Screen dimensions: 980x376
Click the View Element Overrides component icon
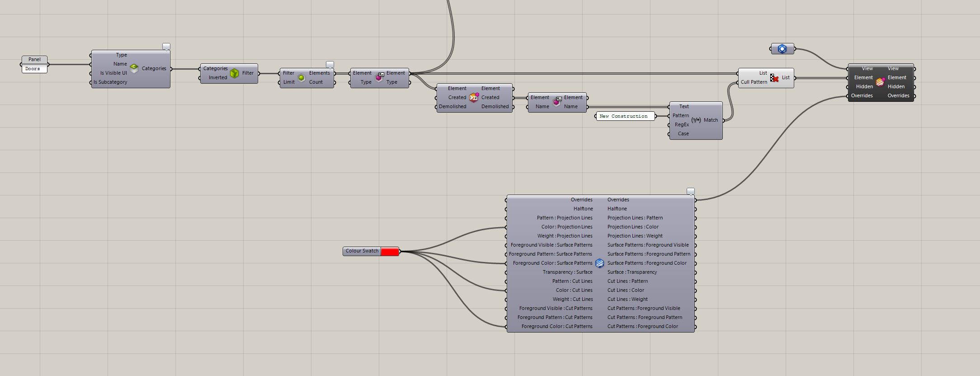coord(880,82)
